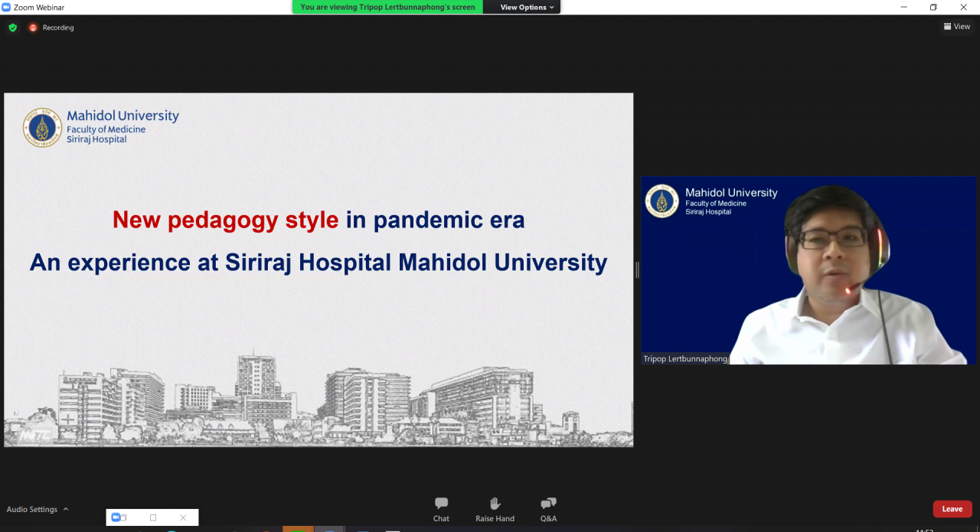Leave the webinar
Screen dimensions: 980x532
[952, 509]
